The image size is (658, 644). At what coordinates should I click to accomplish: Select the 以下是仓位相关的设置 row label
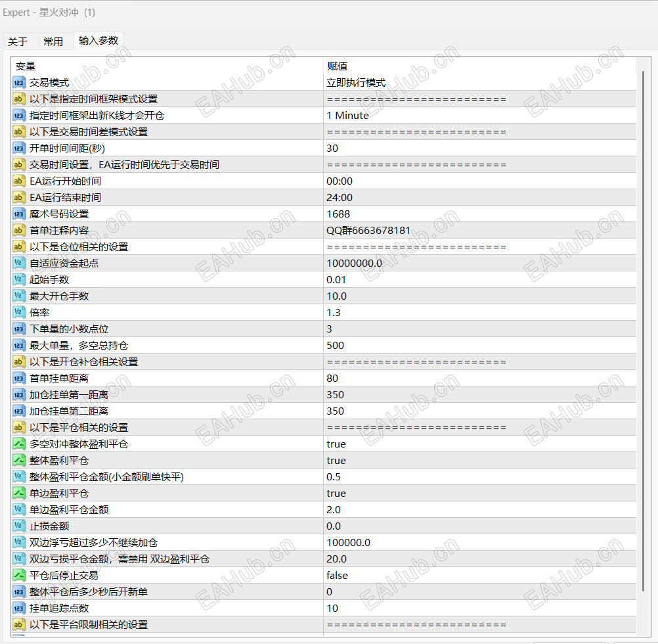point(79,247)
